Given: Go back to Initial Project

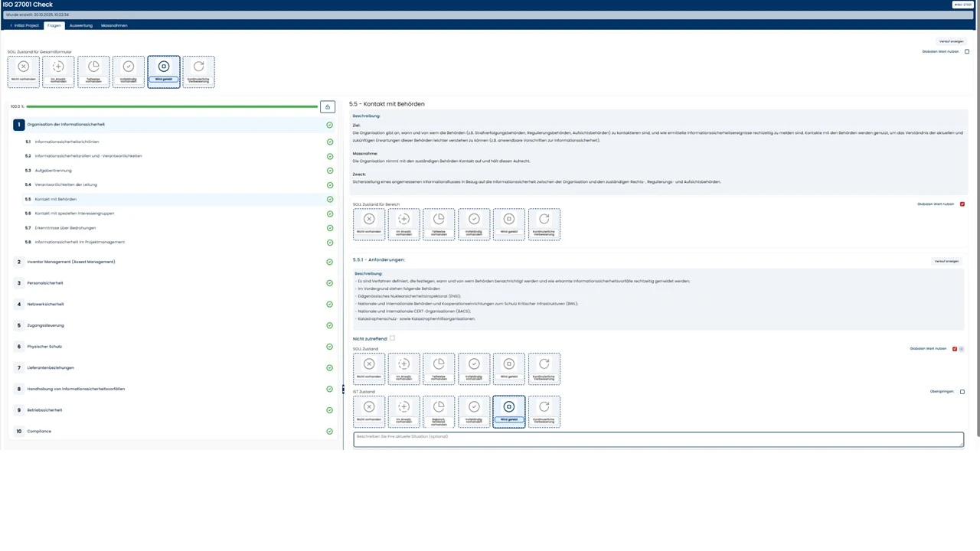Looking at the screenshot, I should 24,25.
